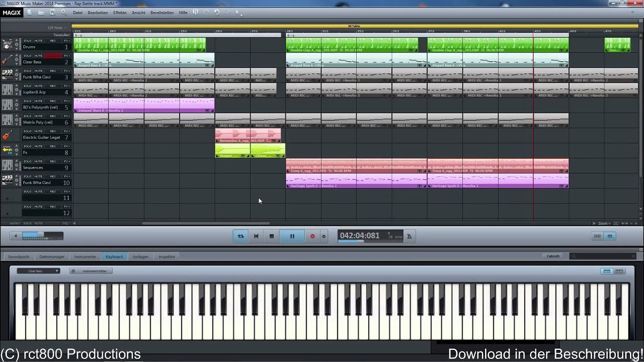Image resolution: width=644 pixels, height=362 pixels.
Task: Jump to start with rewind button
Action: point(256,236)
